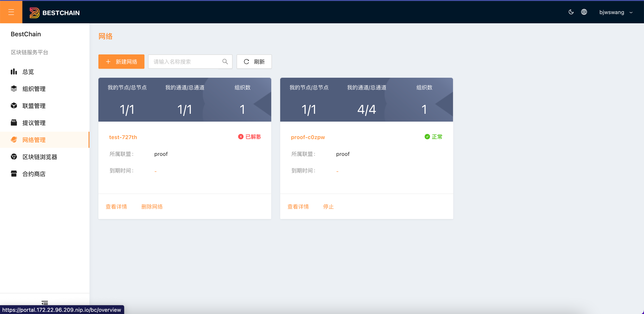Click the magnifier search icon
644x314 pixels.
point(225,62)
